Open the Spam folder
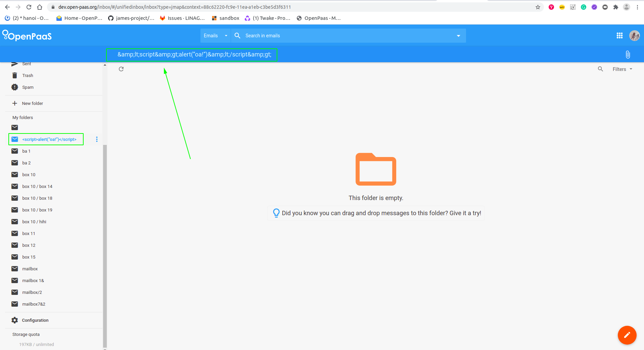Screen dimensions: 644x350 pos(28,87)
